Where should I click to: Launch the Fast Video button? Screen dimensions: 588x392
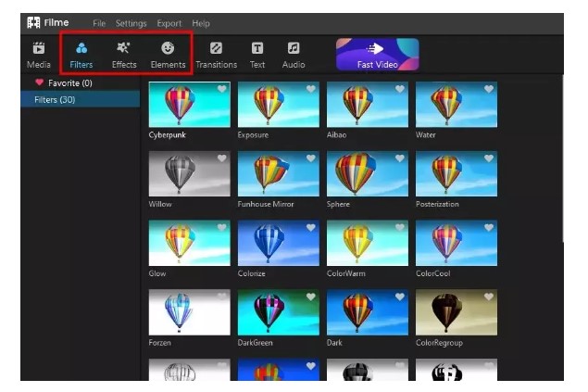coord(377,55)
